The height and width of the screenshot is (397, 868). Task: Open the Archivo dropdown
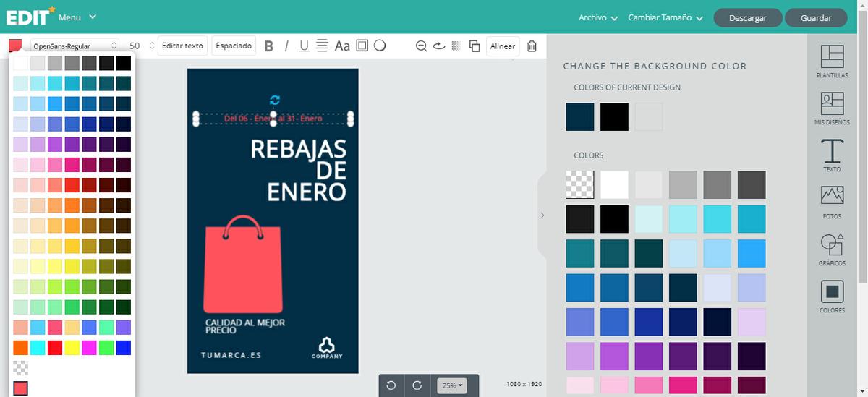(x=598, y=17)
